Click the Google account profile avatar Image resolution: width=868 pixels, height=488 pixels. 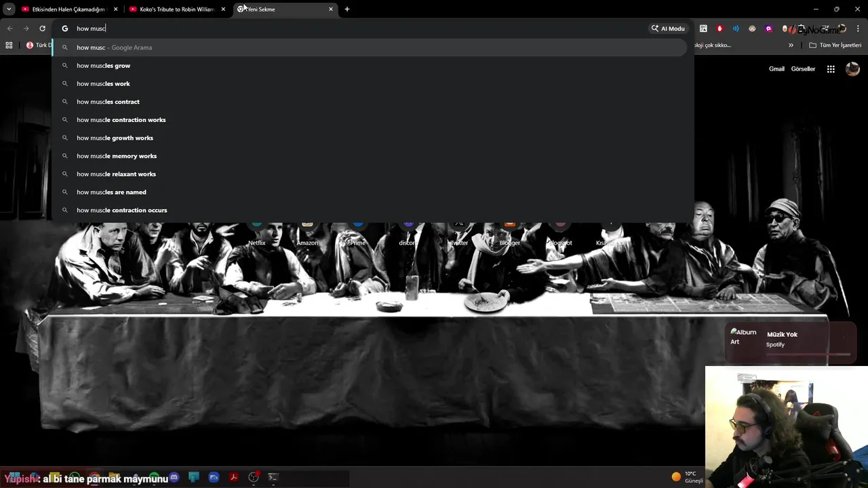click(852, 69)
